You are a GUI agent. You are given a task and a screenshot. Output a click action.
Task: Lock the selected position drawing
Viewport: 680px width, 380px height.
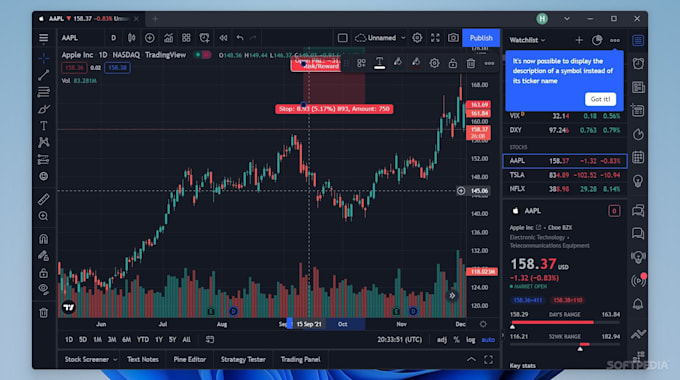tap(453, 64)
